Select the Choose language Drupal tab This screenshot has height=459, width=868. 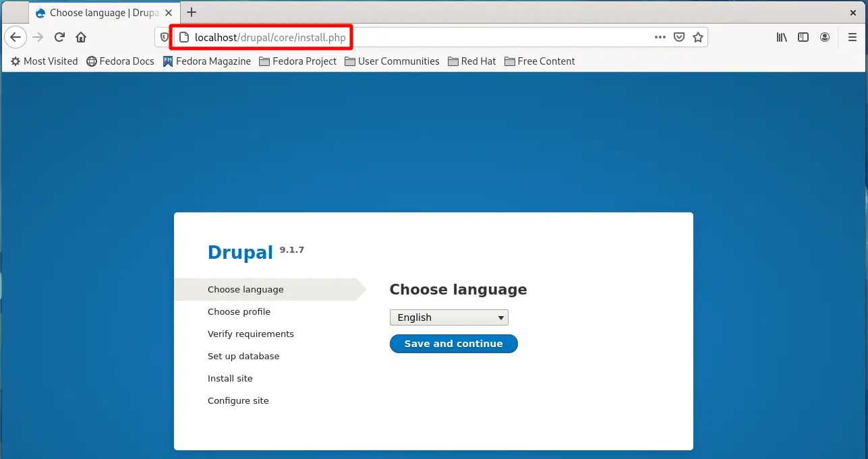105,13
